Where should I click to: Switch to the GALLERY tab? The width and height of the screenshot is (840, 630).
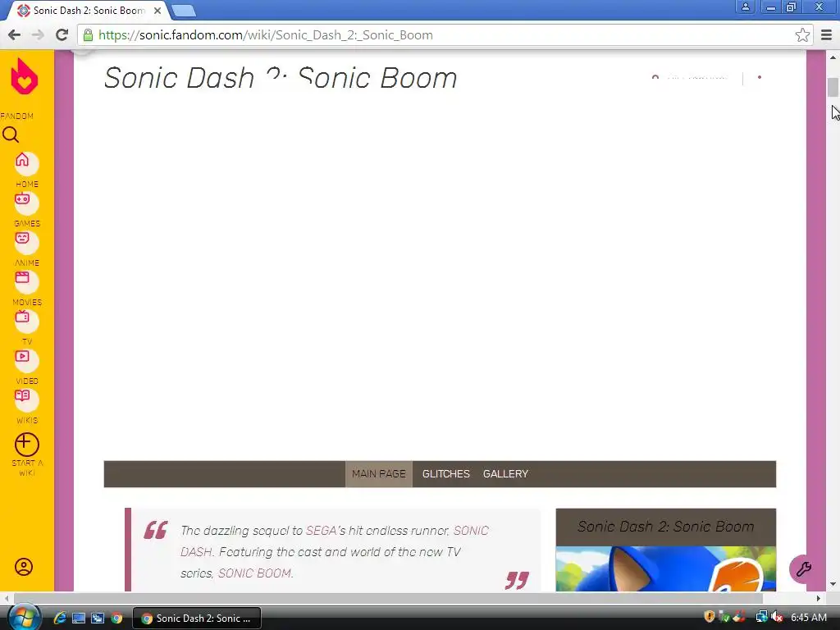click(505, 474)
